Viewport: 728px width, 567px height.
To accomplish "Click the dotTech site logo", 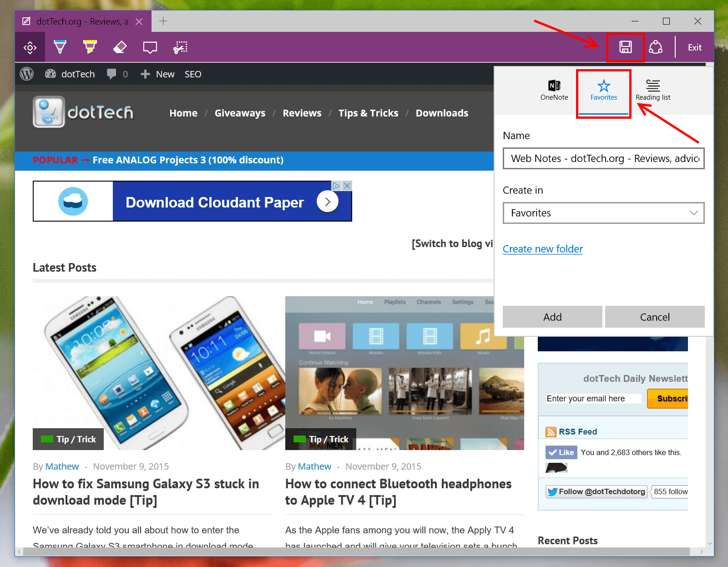I will click(x=83, y=112).
